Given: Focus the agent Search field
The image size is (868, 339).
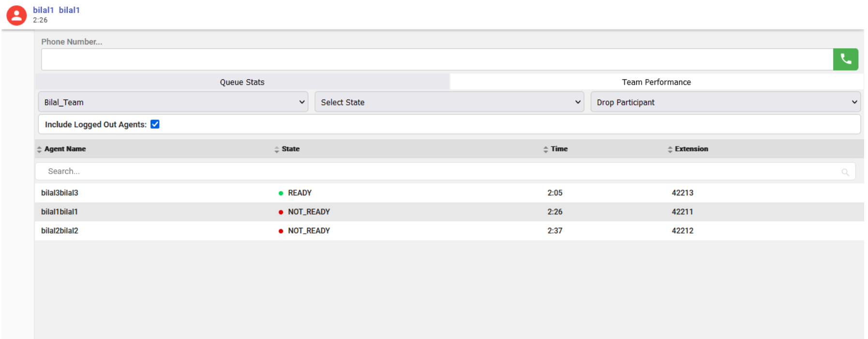Looking at the screenshot, I should pos(435,171).
